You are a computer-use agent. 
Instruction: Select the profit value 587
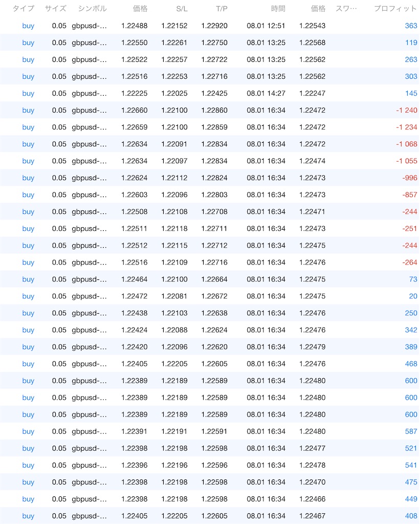click(411, 431)
